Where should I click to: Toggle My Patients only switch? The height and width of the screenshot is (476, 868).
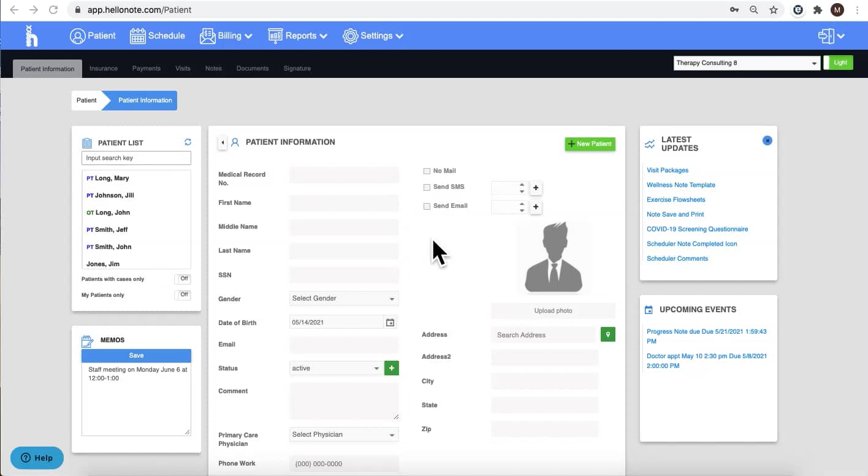[x=183, y=295]
